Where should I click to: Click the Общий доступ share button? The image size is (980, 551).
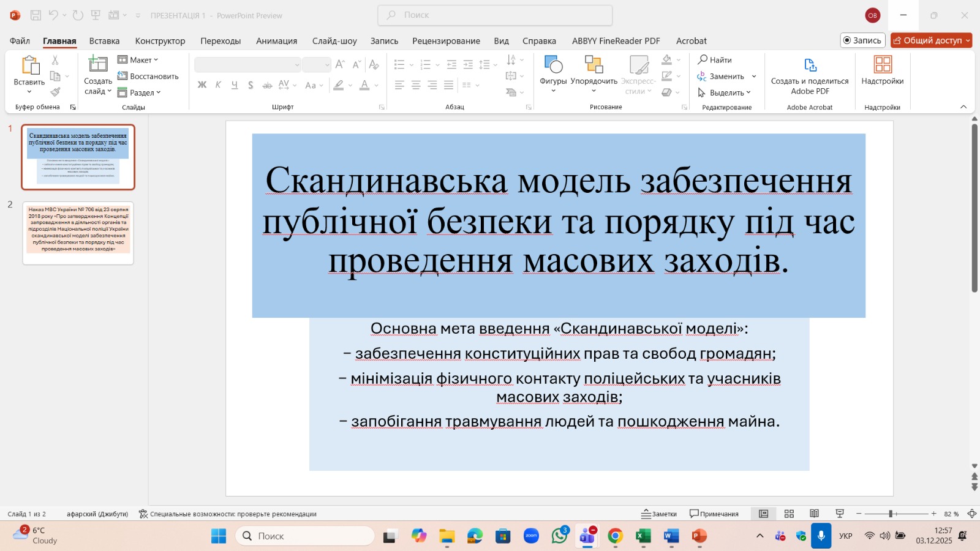[930, 40]
